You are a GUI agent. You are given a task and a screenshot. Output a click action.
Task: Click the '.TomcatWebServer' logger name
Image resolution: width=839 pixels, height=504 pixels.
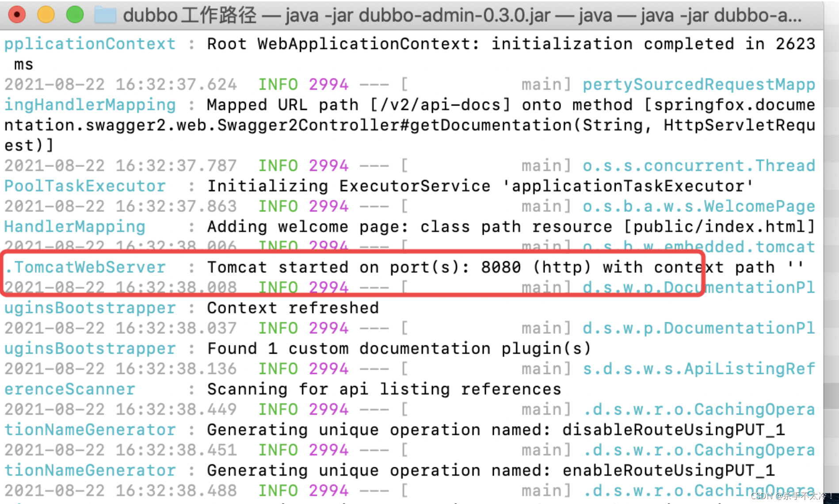point(85,267)
